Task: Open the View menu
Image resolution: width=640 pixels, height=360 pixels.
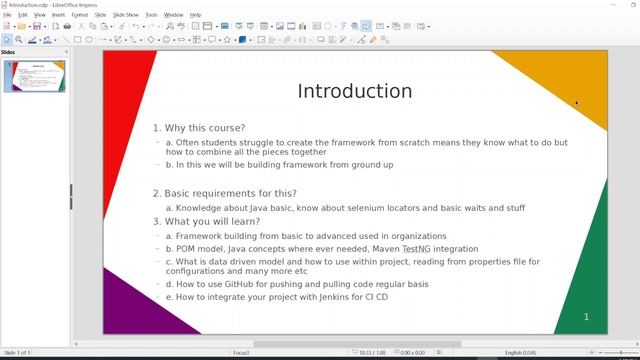Action: tap(40, 15)
